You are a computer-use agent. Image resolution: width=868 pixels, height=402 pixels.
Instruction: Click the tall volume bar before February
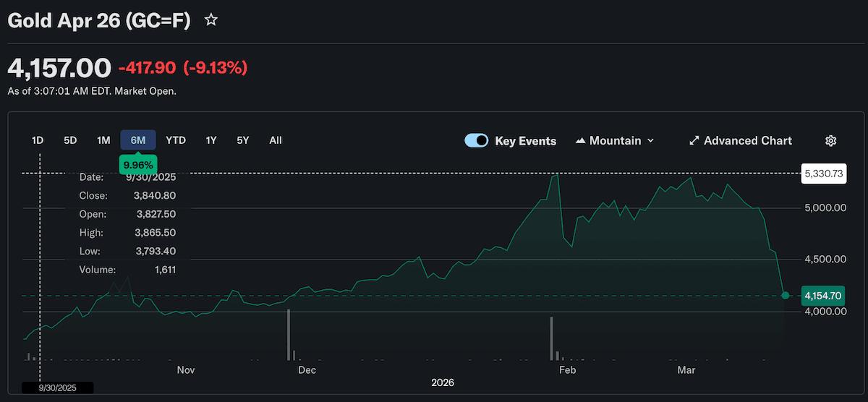click(x=551, y=338)
